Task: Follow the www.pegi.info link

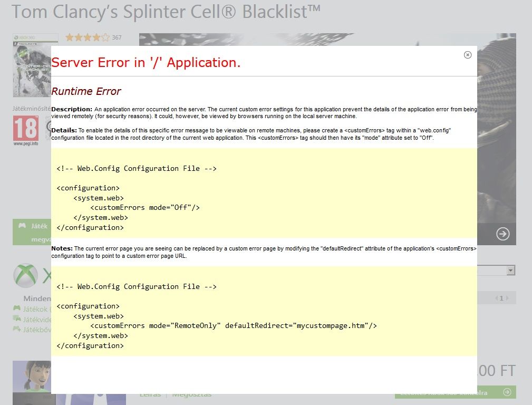Action: (26, 143)
